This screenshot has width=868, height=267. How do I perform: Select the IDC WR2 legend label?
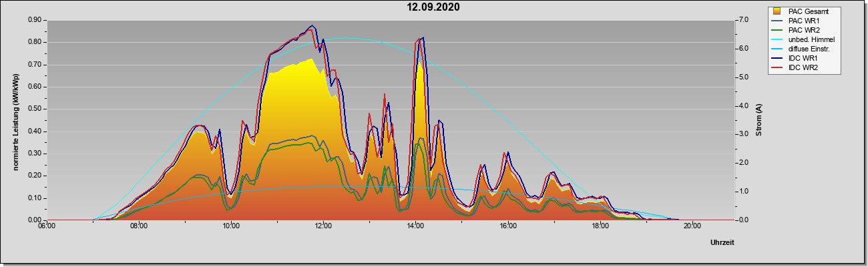[803, 67]
